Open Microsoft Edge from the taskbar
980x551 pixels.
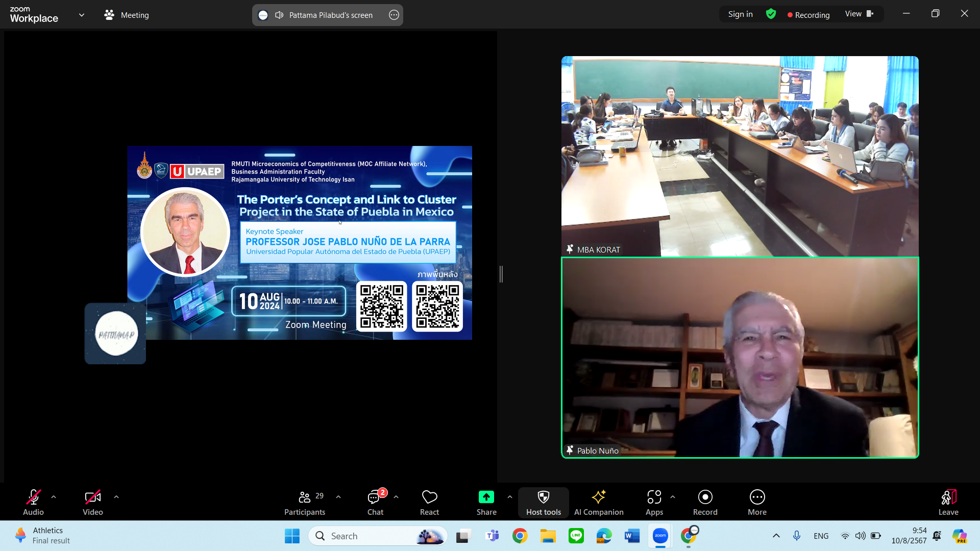click(x=604, y=536)
